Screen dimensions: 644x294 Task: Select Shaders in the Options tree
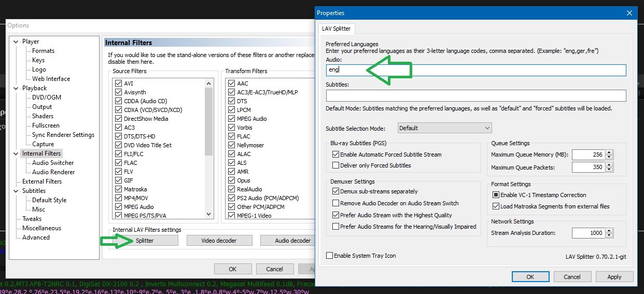(43, 116)
